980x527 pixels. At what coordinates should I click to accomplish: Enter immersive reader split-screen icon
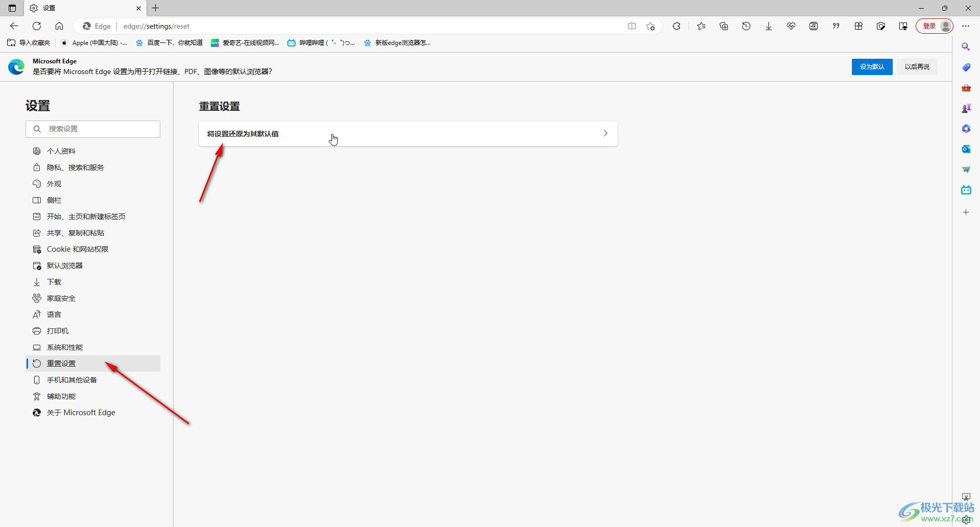[x=632, y=26]
